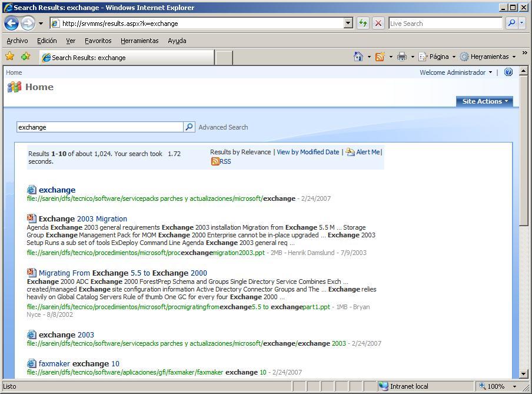532x394 pixels.
Task: Stop loading with the red X icon
Action: pyautogui.click(x=378, y=24)
